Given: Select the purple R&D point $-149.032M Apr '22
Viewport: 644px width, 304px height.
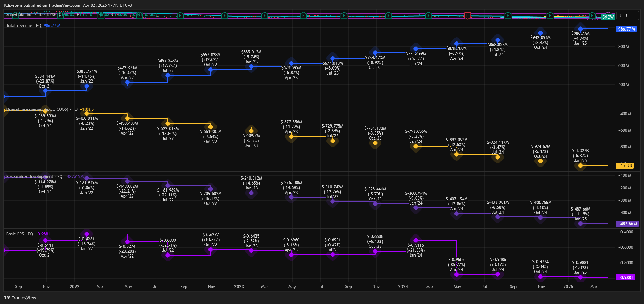Looking at the screenshot, I should (127, 181).
